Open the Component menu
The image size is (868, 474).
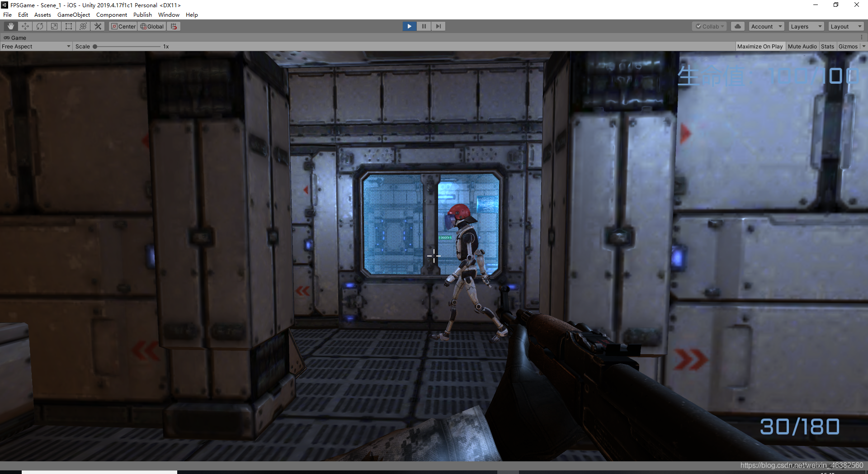point(112,15)
